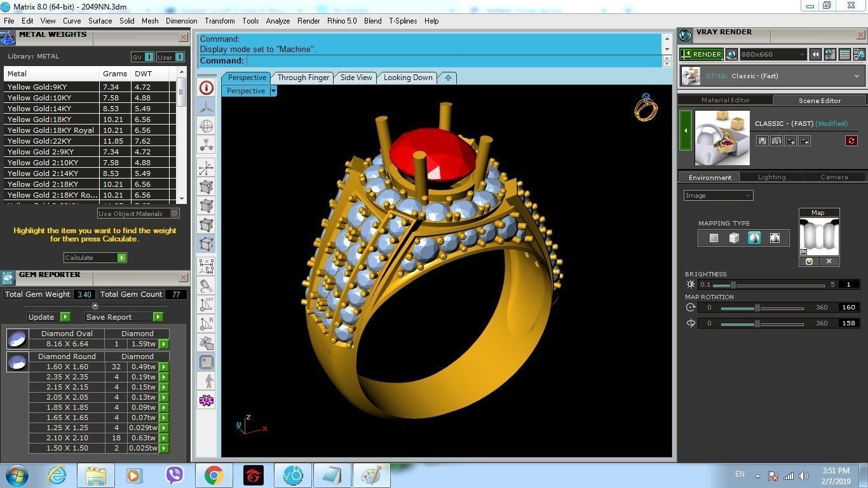868x488 pixels.
Task: Click the second save icon under Classic (Fast)
Action: pyautogui.click(x=776, y=141)
